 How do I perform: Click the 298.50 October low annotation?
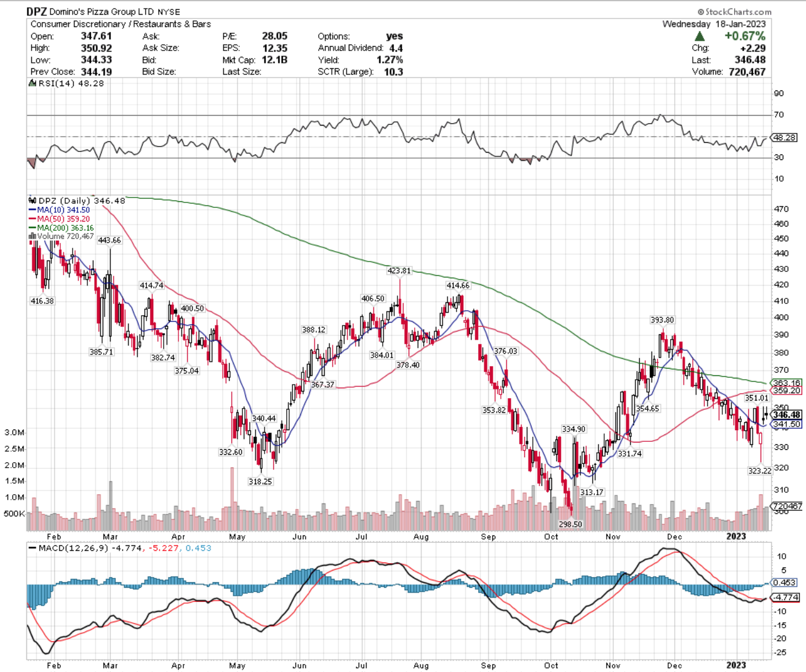pyautogui.click(x=570, y=524)
